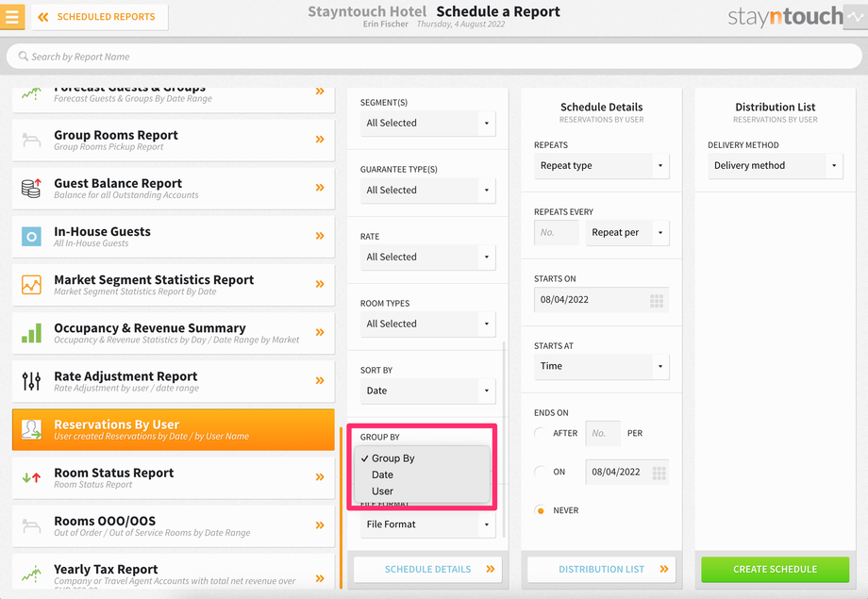Select the Reservations By User row
The width and height of the screenshot is (868, 599).
tap(174, 429)
